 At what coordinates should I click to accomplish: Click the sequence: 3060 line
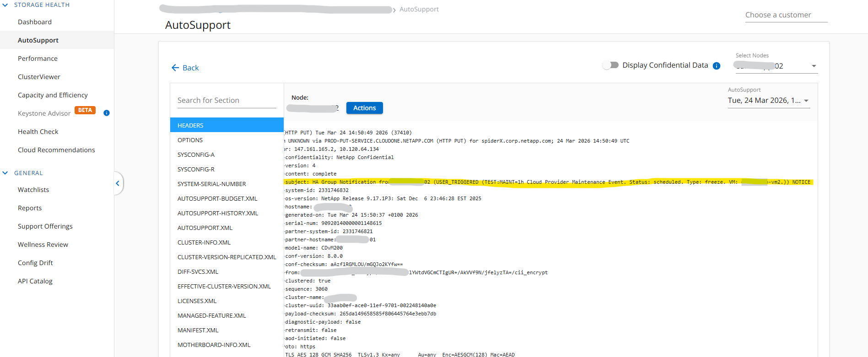[306, 289]
